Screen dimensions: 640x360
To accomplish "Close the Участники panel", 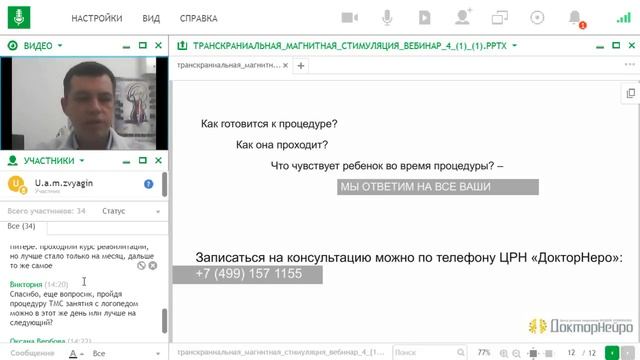I will click(158, 160).
